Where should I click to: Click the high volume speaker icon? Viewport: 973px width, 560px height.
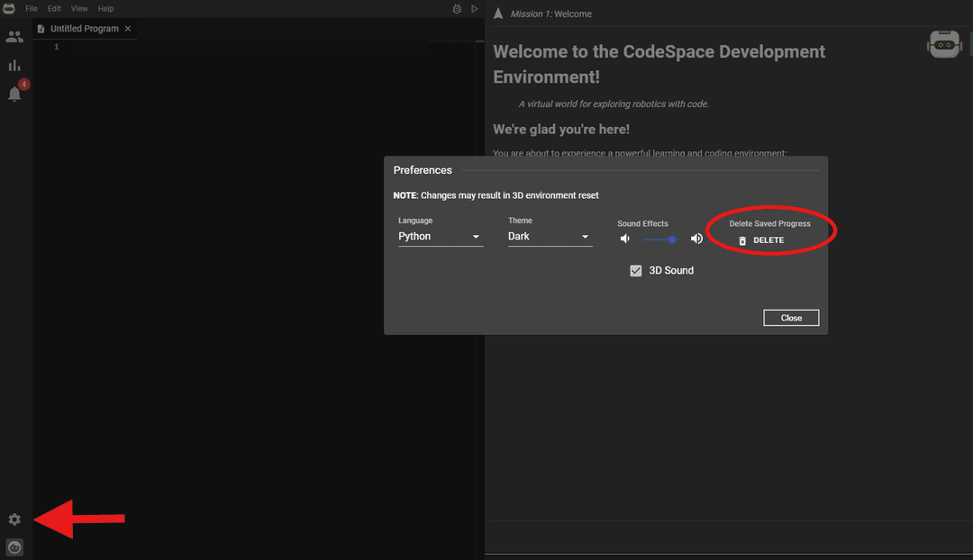pyautogui.click(x=696, y=239)
